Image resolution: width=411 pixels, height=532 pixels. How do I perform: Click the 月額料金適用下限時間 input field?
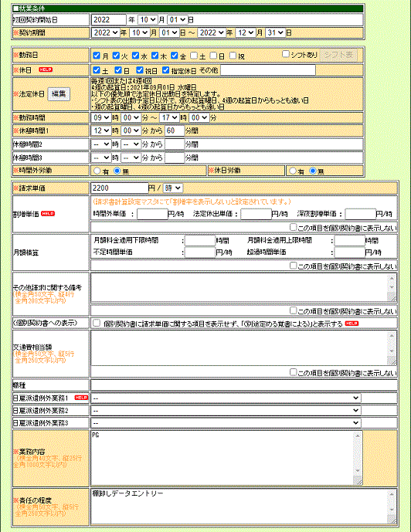pos(200,241)
